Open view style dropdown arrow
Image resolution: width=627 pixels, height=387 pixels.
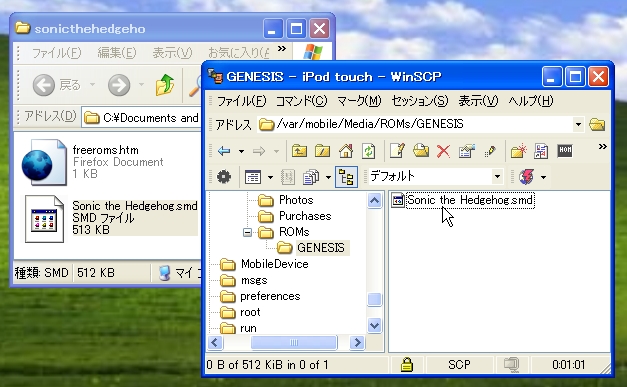(x=270, y=177)
